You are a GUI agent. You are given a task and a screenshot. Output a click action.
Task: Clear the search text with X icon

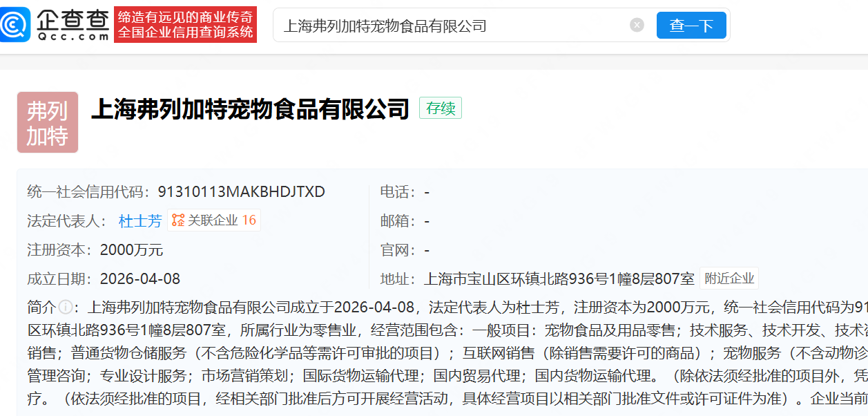(x=637, y=26)
